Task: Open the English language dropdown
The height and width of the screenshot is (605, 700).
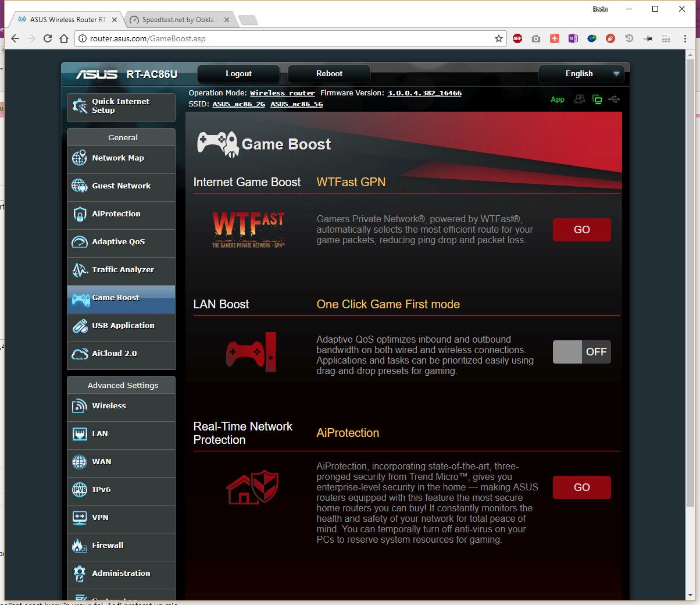Action: click(x=581, y=74)
